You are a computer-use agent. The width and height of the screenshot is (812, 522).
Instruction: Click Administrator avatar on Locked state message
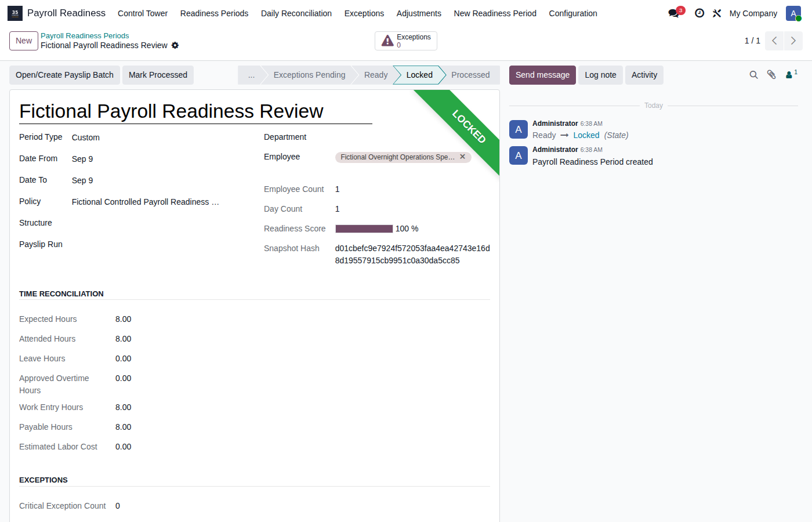(519, 129)
